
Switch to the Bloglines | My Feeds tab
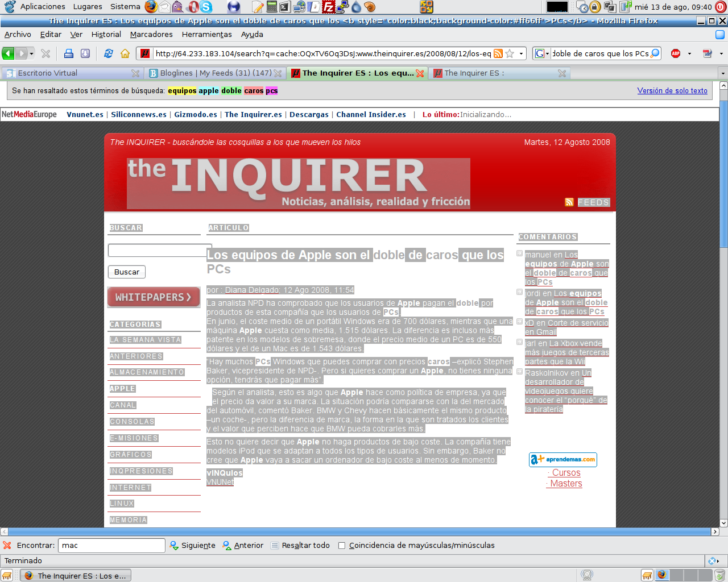pos(215,73)
